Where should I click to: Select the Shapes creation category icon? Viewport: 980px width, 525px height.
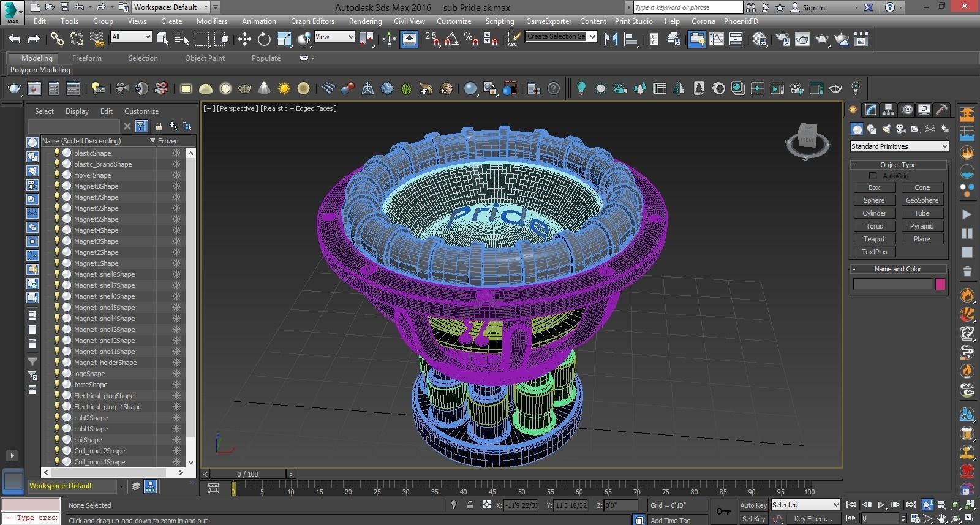(872, 129)
